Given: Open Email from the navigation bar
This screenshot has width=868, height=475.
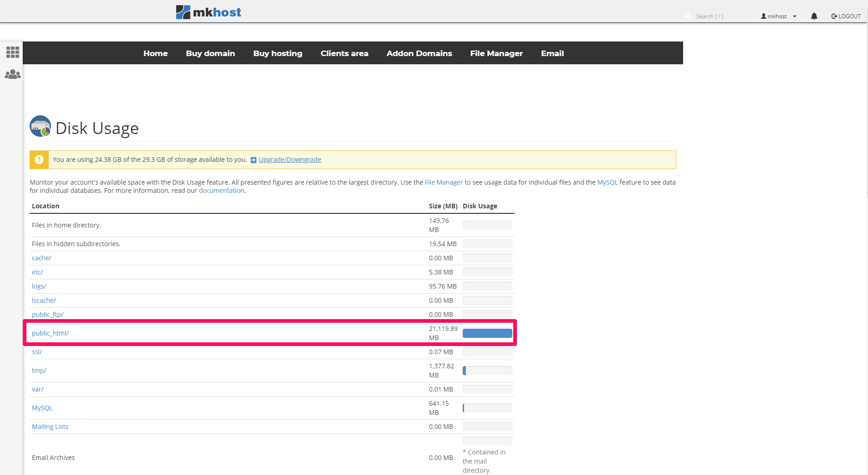Looking at the screenshot, I should coord(552,53).
